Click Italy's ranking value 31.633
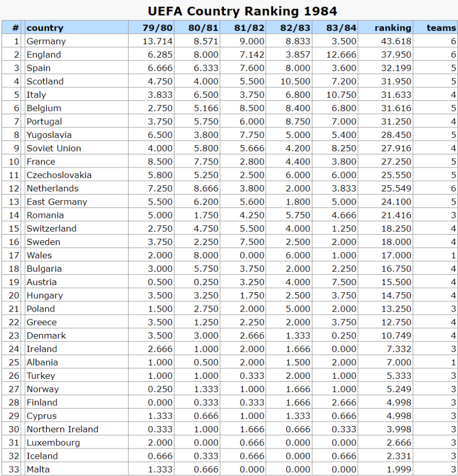458x476 pixels. 396,95
